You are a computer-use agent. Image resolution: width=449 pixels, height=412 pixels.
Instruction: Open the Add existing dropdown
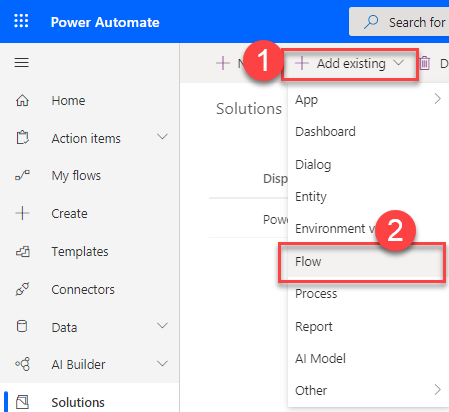click(350, 64)
